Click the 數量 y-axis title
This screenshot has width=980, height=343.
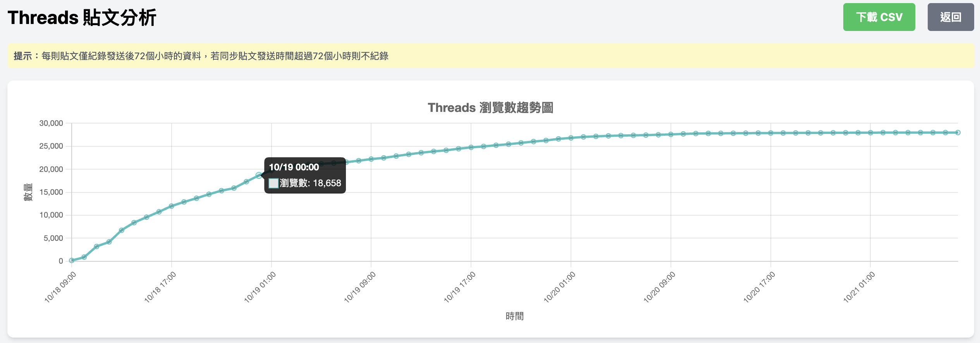pos(28,192)
